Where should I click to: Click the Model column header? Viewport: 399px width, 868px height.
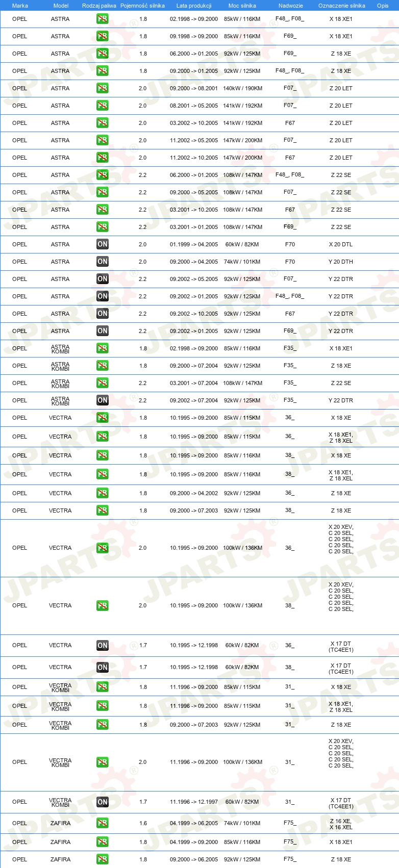[61, 6]
